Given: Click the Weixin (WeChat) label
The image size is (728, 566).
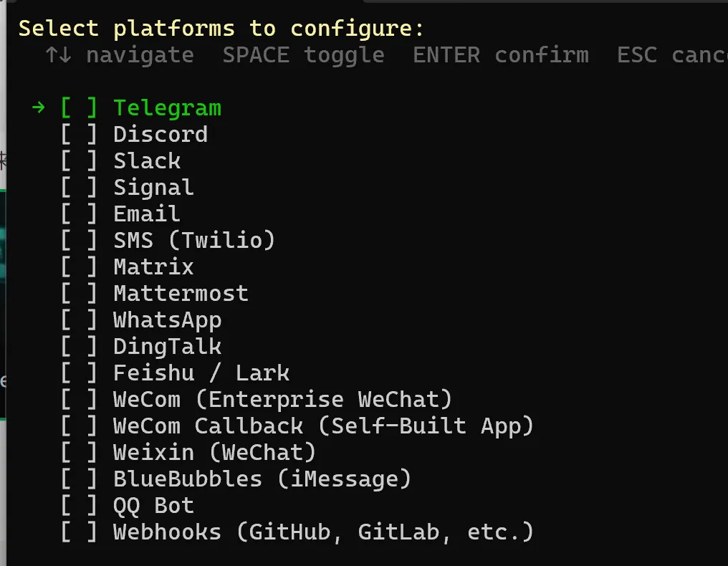Looking at the screenshot, I should [214, 453].
